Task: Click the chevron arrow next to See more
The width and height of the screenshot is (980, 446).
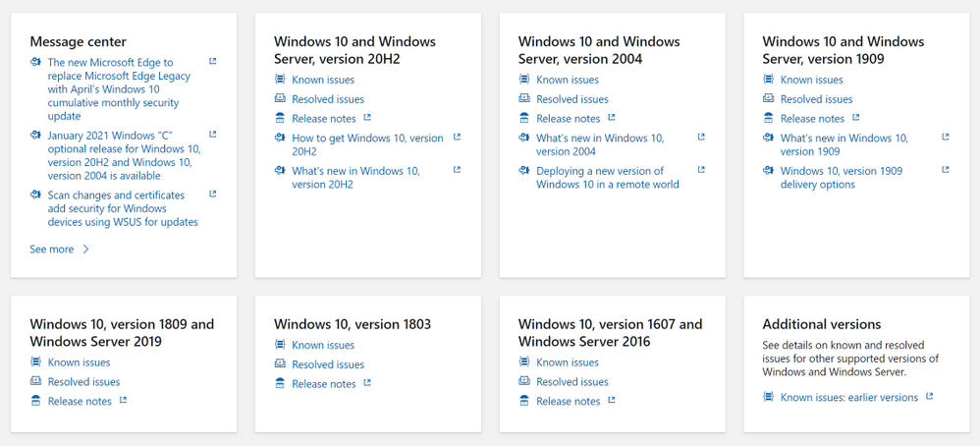Action: pos(86,249)
